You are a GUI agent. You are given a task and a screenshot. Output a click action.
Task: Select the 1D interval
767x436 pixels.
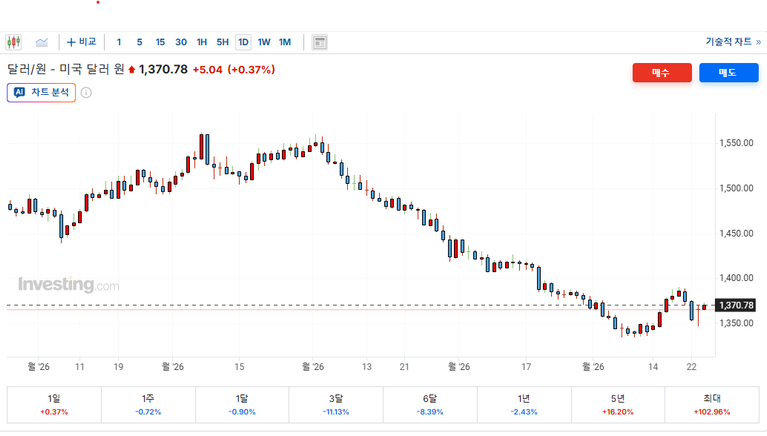pyautogui.click(x=243, y=42)
